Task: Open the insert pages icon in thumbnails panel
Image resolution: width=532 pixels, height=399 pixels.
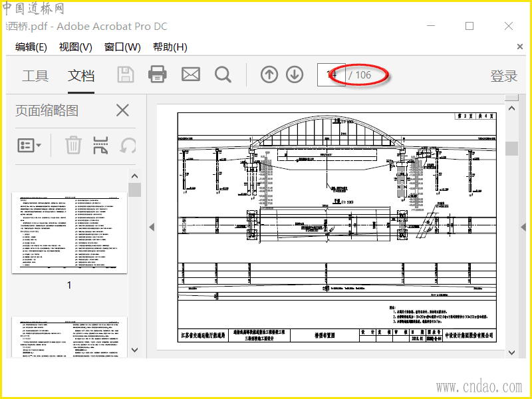Action: tap(100, 145)
